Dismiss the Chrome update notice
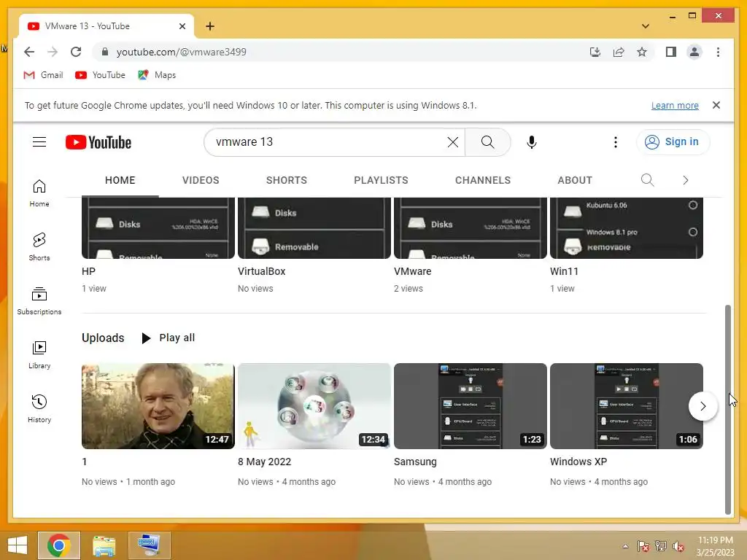Screen dimensions: 747x560 pyautogui.click(x=716, y=105)
